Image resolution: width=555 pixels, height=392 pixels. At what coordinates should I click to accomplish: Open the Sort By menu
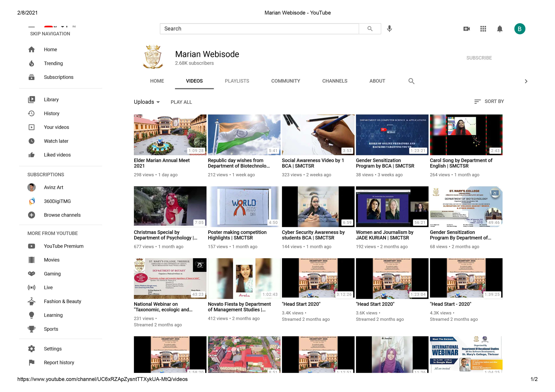(x=489, y=101)
